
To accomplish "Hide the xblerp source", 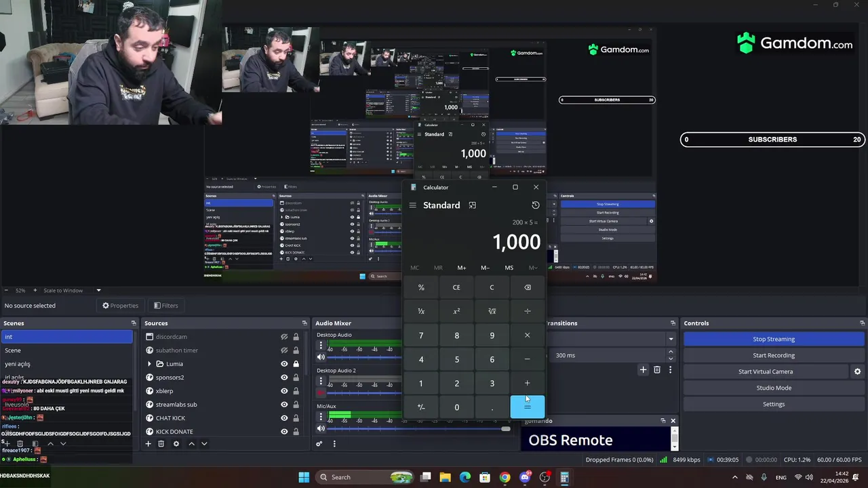I will click(x=284, y=391).
